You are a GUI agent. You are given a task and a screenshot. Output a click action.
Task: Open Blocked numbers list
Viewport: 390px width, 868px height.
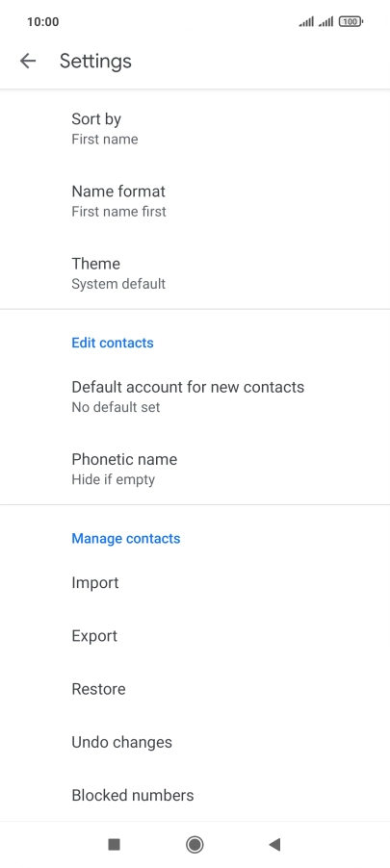pyautogui.click(x=195, y=795)
